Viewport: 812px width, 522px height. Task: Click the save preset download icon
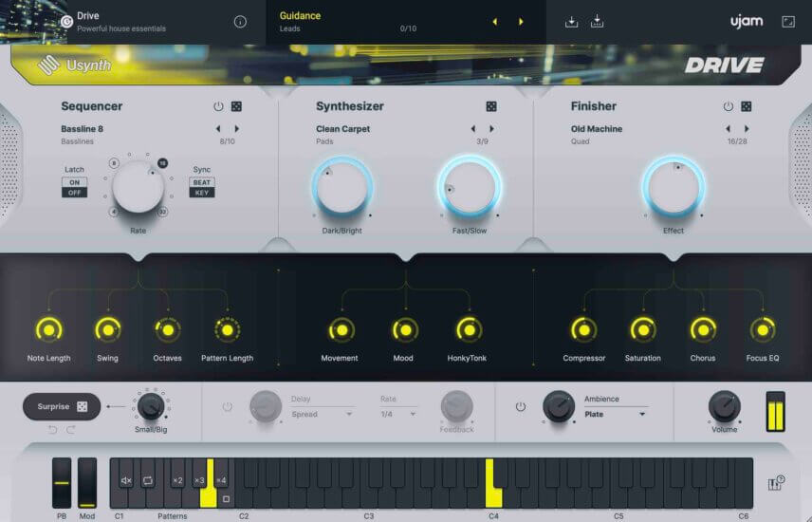click(571, 22)
